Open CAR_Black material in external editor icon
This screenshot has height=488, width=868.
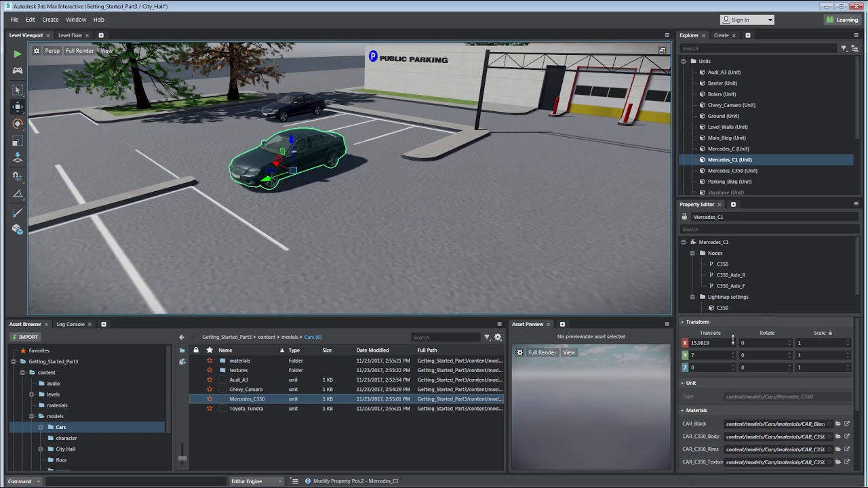point(847,424)
